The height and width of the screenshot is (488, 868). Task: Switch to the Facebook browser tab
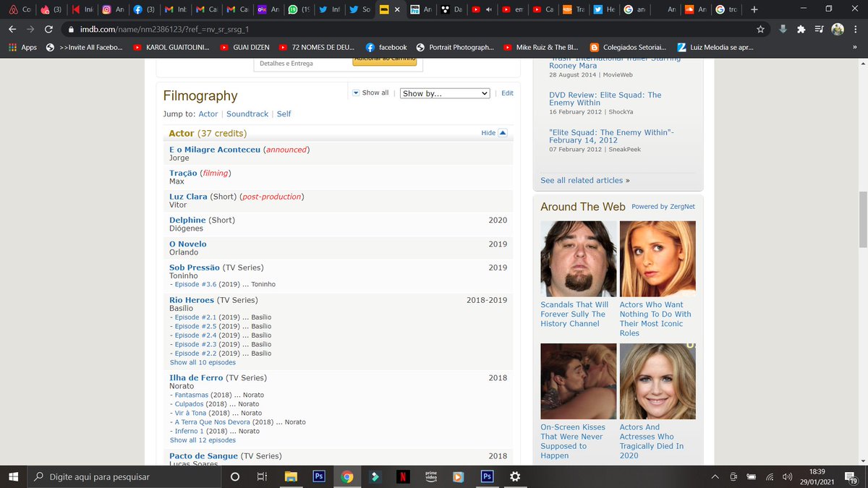[145, 9]
